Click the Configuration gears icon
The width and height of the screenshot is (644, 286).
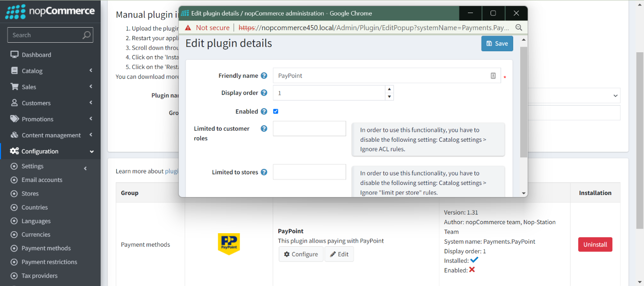tap(14, 151)
